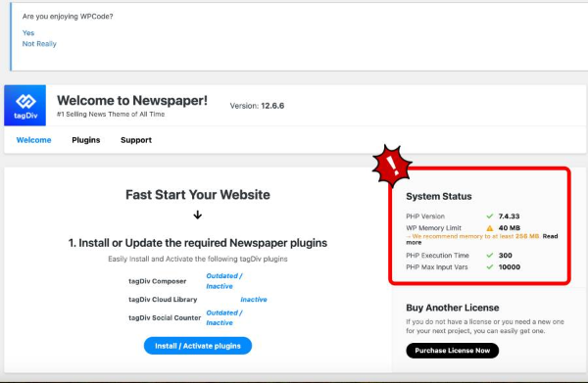Select the "tagDiv Social Counter" plugin name

tap(165, 317)
